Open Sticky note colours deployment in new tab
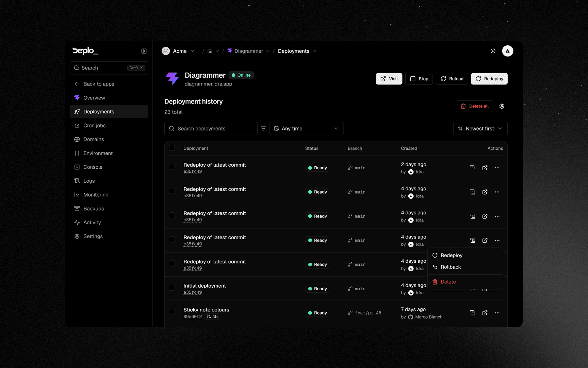The image size is (588, 368). (485, 313)
